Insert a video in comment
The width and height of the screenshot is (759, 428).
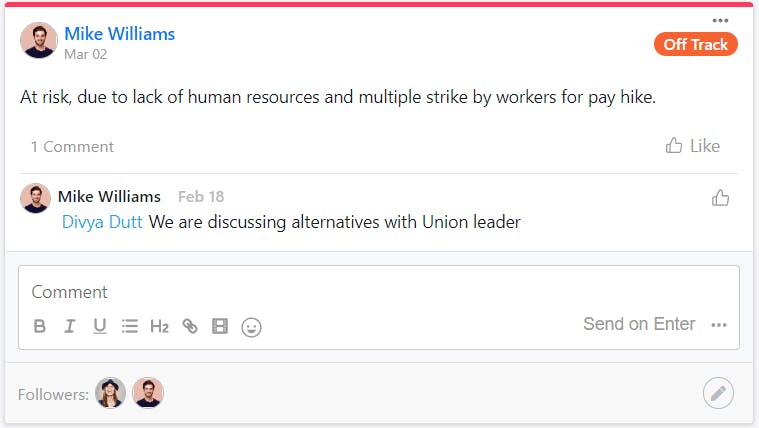220,326
